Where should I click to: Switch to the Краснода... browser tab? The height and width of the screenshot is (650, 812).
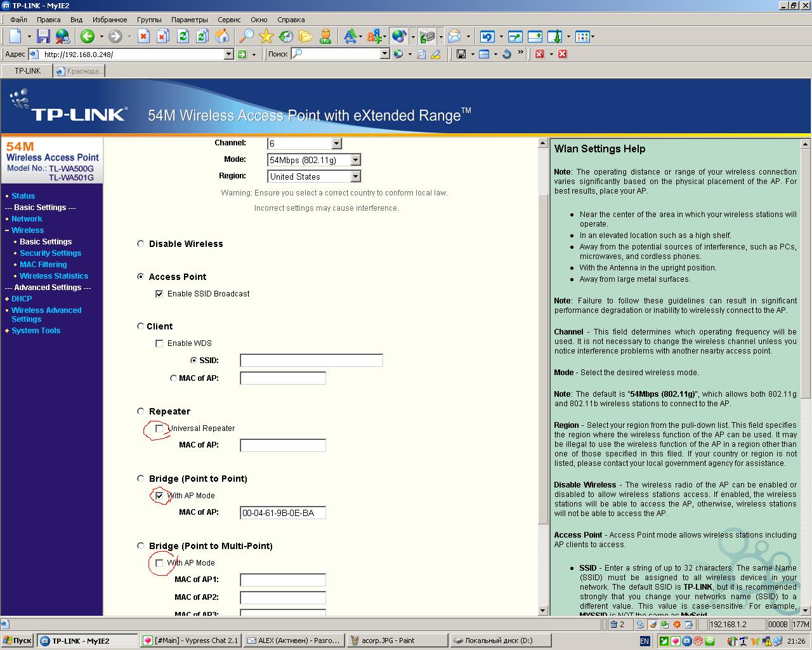click(79, 71)
